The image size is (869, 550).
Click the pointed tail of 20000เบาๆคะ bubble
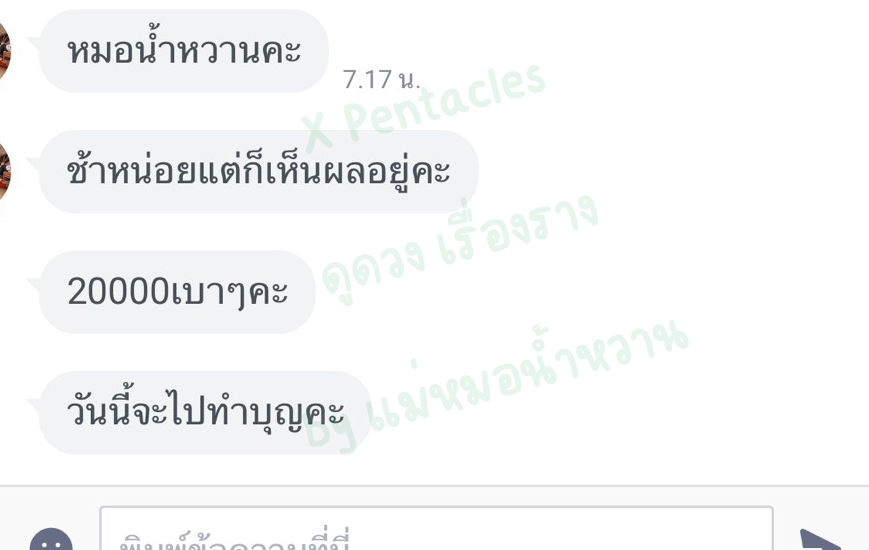tap(33, 283)
